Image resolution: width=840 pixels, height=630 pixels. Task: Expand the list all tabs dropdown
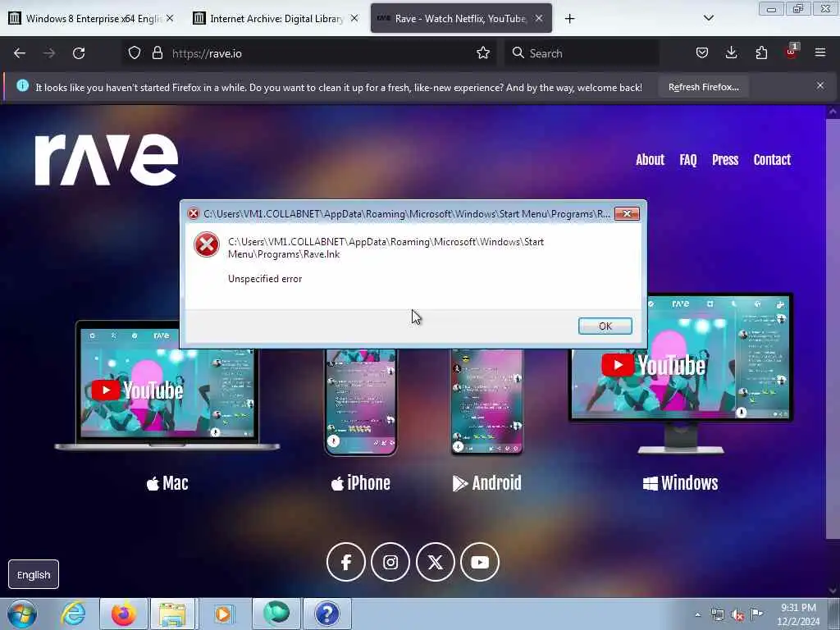click(708, 18)
